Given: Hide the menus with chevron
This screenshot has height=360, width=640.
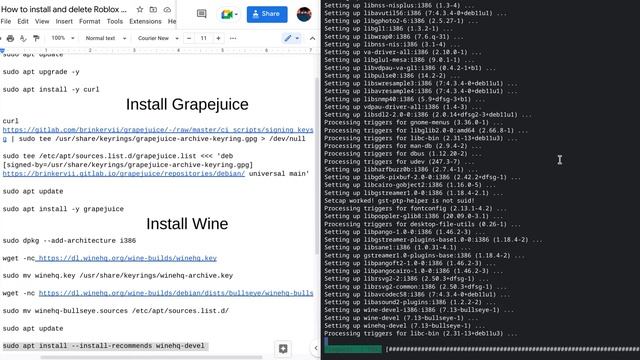Looking at the screenshot, I should (x=312, y=38).
